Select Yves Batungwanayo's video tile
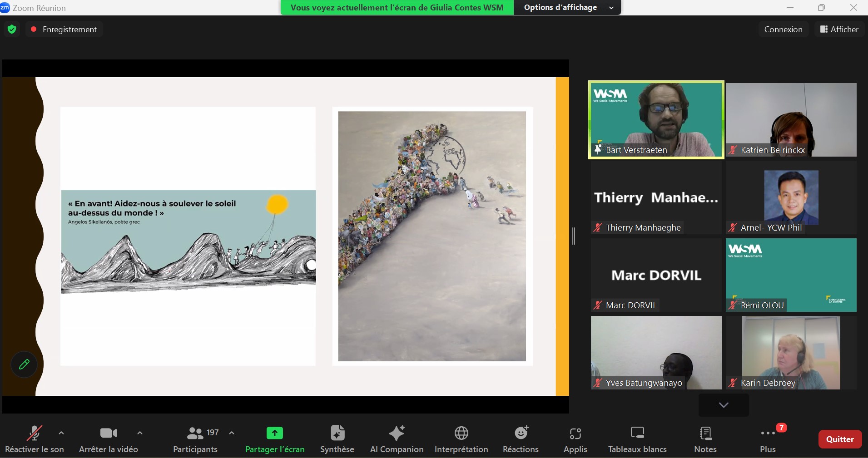The height and width of the screenshot is (458, 868). point(656,353)
